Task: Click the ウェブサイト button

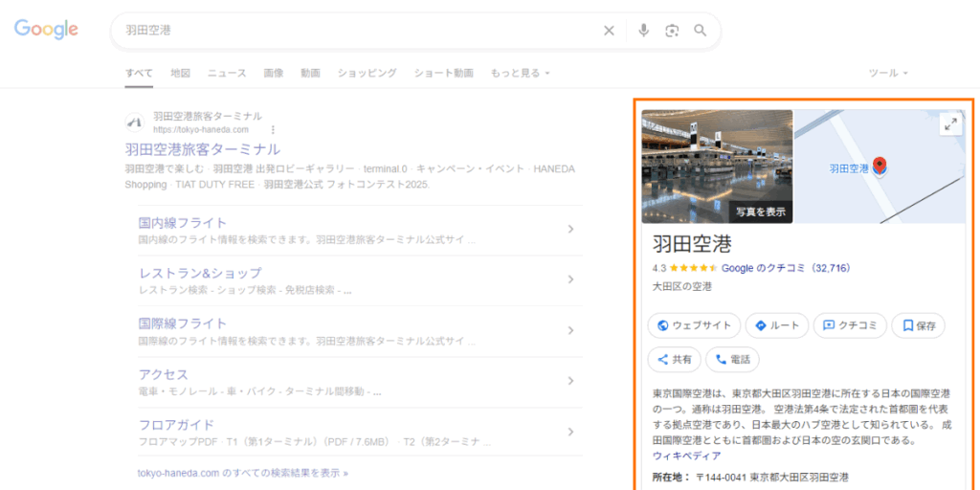Action: tap(694, 325)
